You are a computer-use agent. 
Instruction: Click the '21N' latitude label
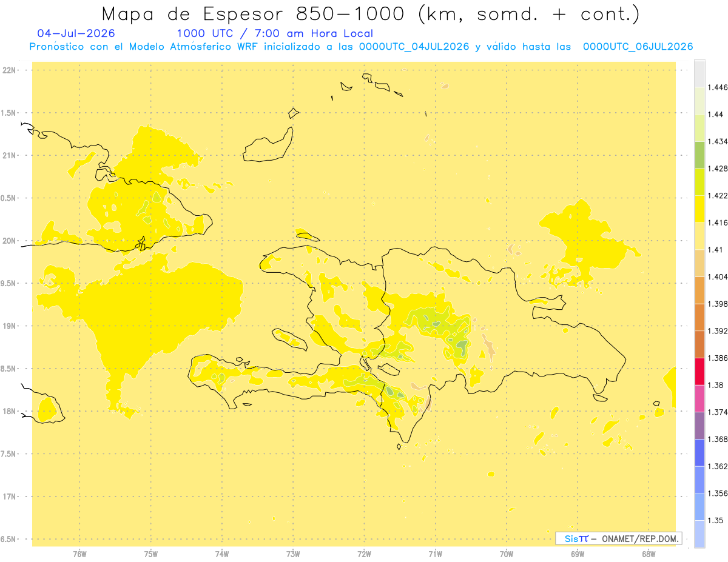[x=10, y=155]
